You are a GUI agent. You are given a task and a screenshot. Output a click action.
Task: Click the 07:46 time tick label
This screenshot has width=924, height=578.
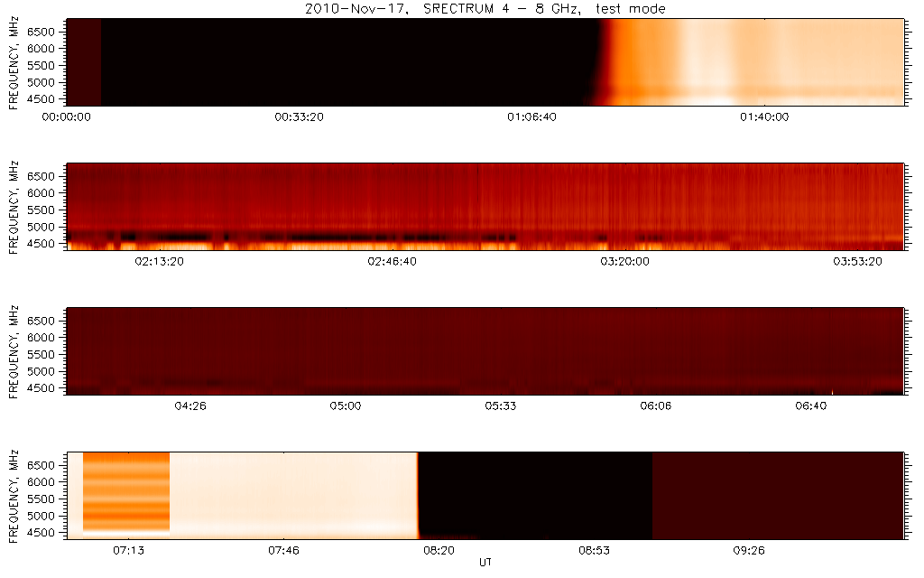tap(283, 550)
